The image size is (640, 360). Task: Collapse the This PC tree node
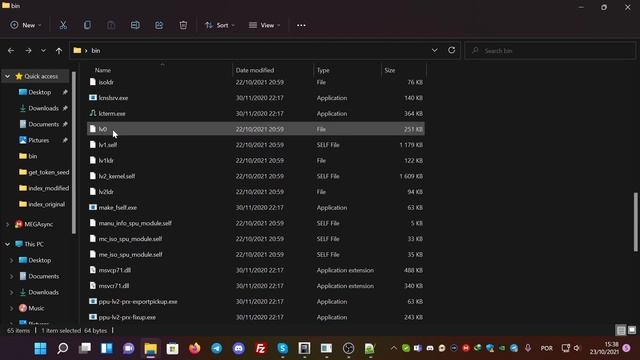pyautogui.click(x=7, y=244)
